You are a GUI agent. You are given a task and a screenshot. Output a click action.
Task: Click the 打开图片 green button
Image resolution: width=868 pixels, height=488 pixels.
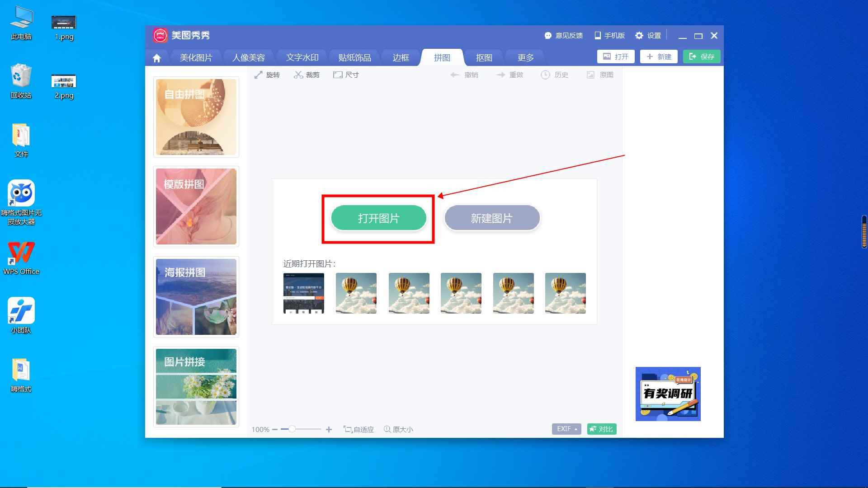click(x=378, y=218)
